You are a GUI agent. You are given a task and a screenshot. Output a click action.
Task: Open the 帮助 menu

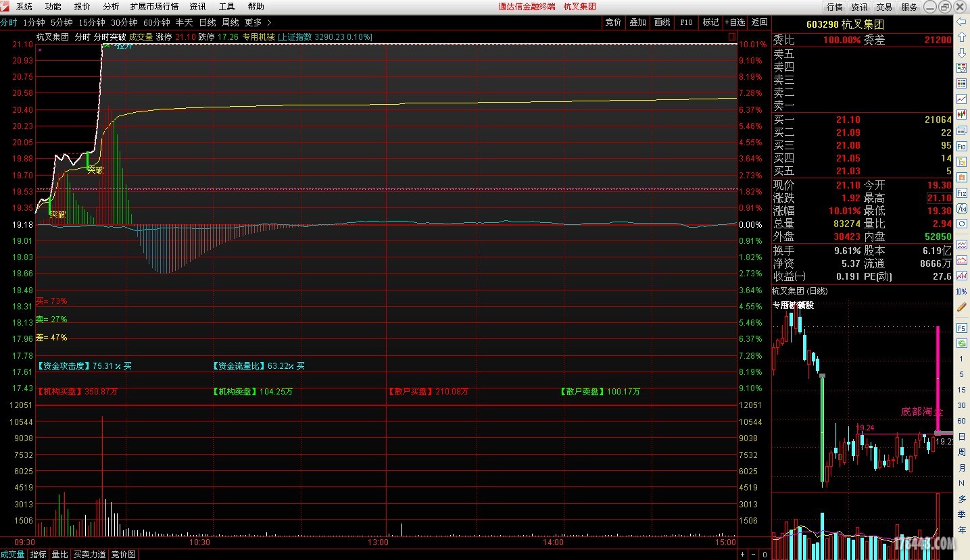click(256, 6)
